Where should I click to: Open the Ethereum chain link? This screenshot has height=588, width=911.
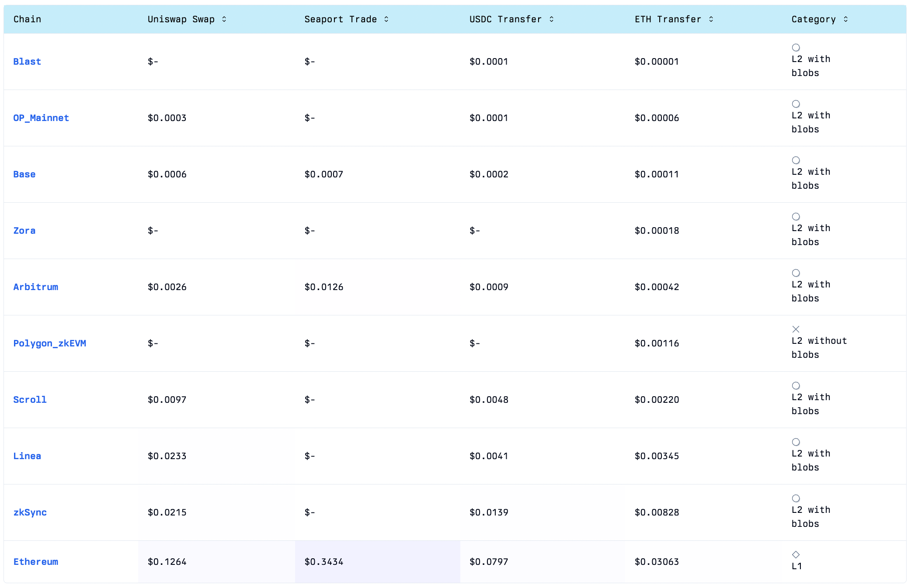point(36,562)
